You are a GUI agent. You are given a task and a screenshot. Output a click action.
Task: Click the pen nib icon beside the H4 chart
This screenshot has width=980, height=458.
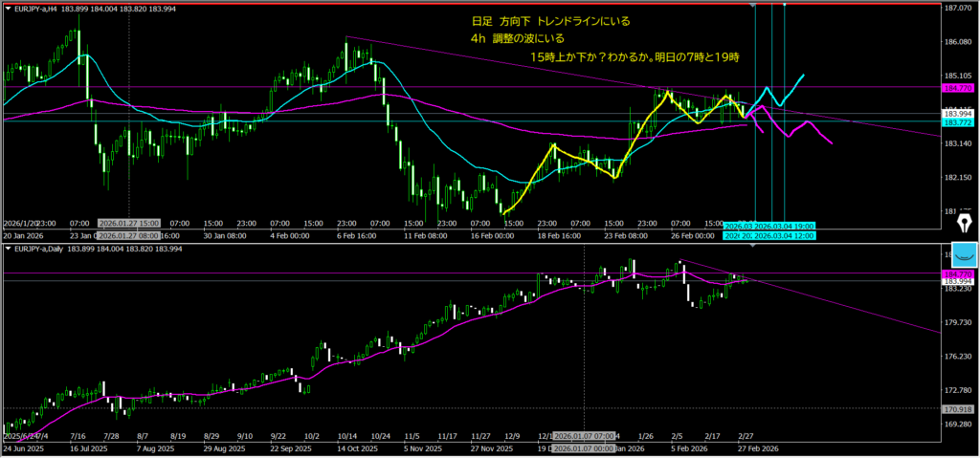pos(961,222)
